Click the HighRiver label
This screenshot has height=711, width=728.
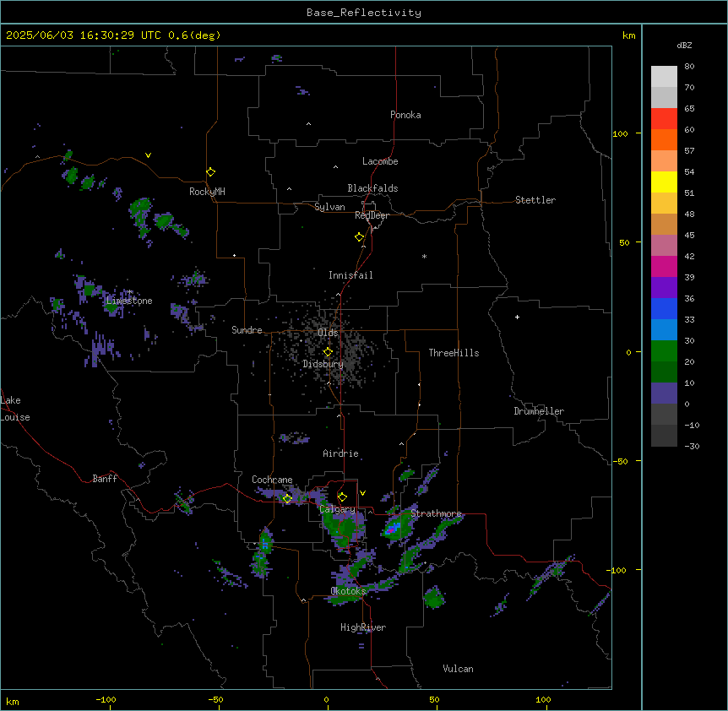point(363,627)
